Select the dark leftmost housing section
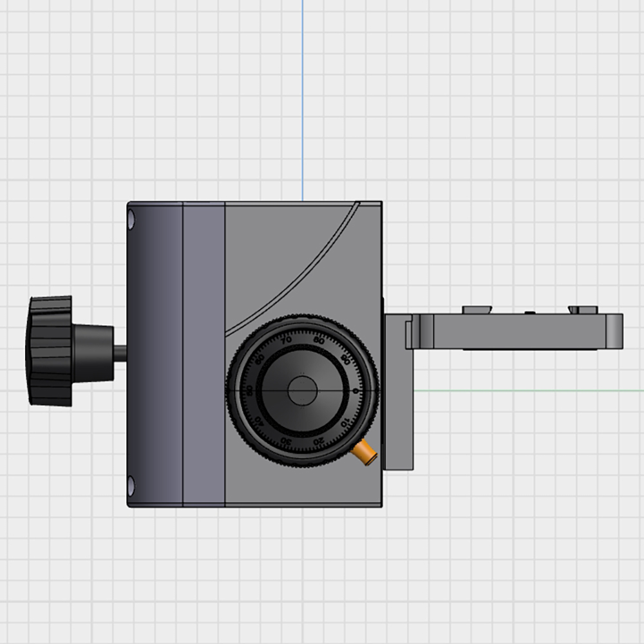Screen dimensions: 644x644 coord(156,354)
